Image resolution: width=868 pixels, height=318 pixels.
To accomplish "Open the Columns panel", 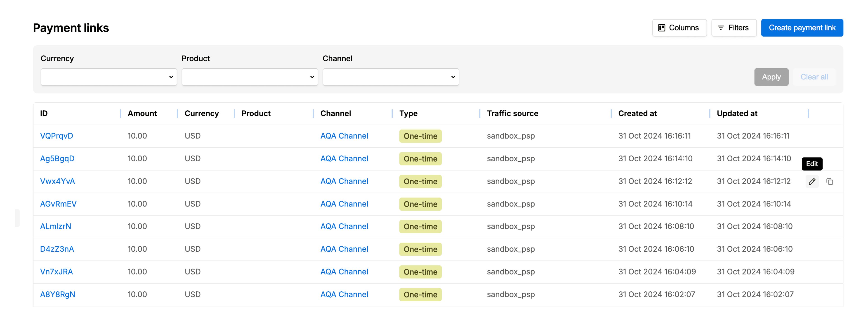I will click(x=679, y=28).
